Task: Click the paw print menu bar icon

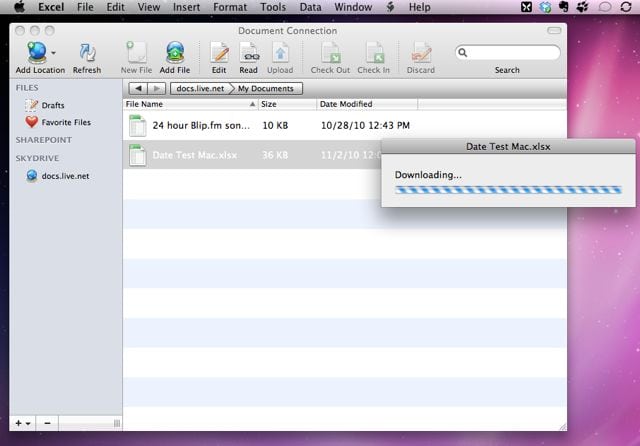Action: (x=582, y=7)
